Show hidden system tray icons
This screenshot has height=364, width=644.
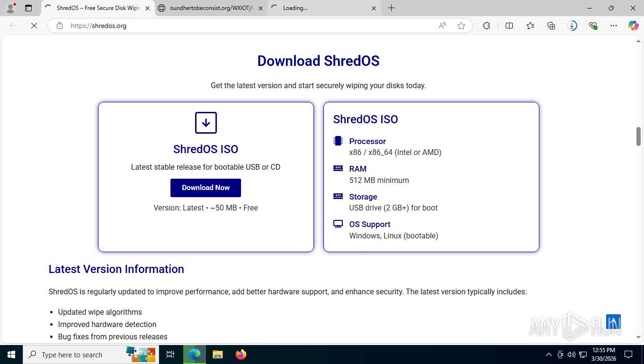pyautogui.click(x=549, y=355)
